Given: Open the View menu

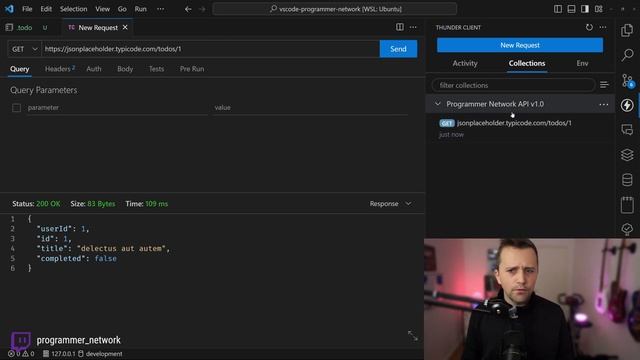Looking at the screenshot, I should pos(102,9).
